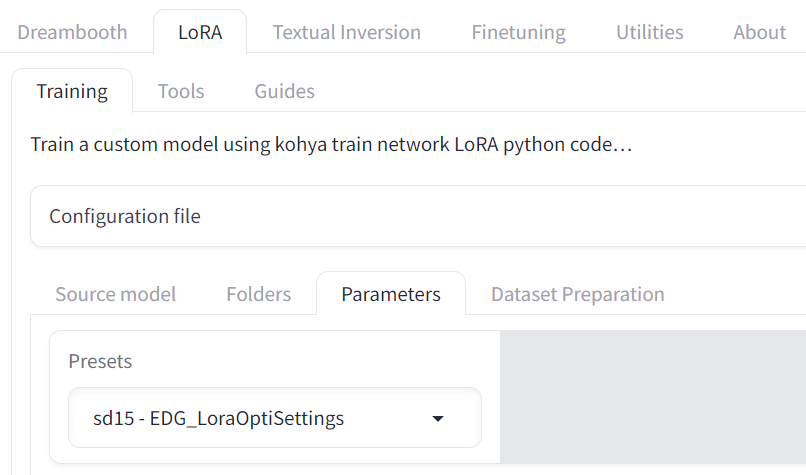
Task: Go to the Finetuning tab
Action: click(x=518, y=32)
